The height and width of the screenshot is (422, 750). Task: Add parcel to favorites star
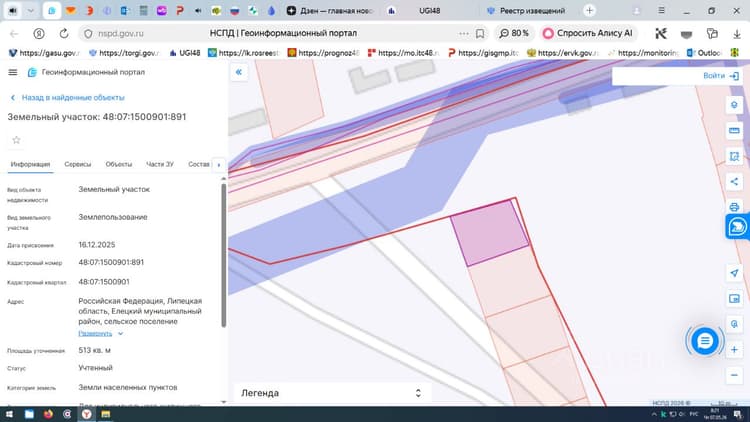coord(16,140)
